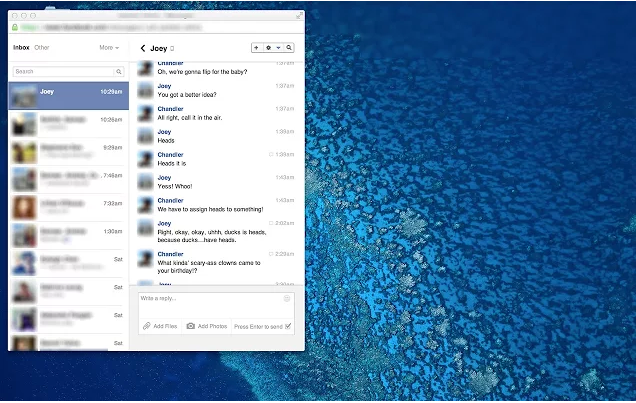Click the small icon beside Chandler's 1:39am timestamp
The image size is (636, 403).
[x=271, y=154]
